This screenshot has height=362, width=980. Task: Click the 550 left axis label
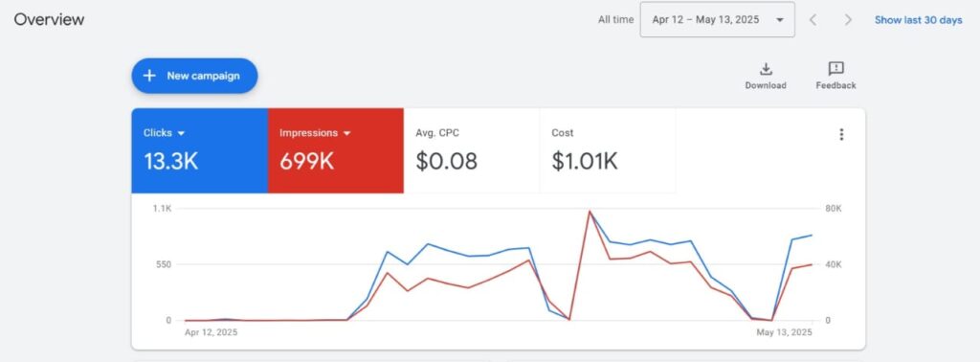coord(164,264)
